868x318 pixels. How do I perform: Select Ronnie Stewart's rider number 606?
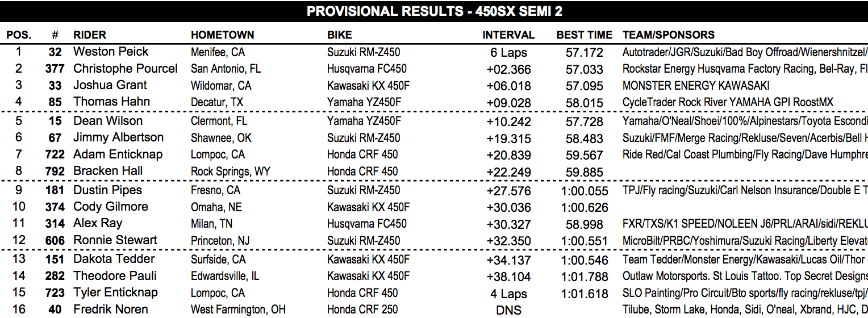55,241
